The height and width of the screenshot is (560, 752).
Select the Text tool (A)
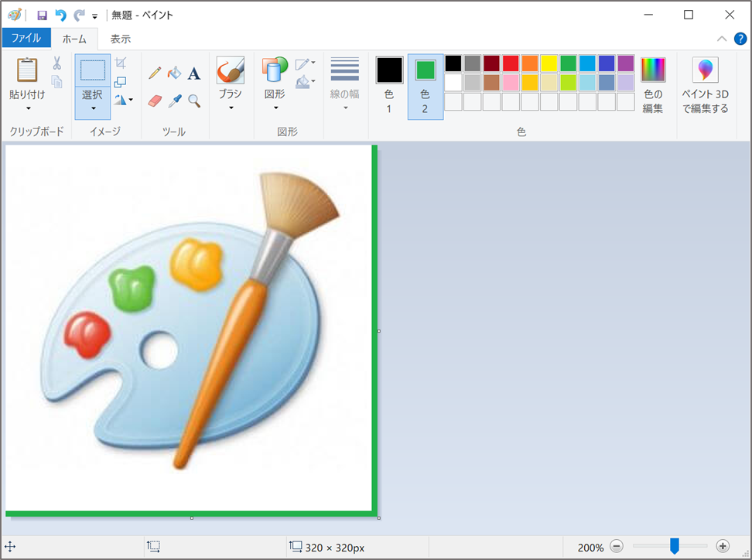(193, 73)
